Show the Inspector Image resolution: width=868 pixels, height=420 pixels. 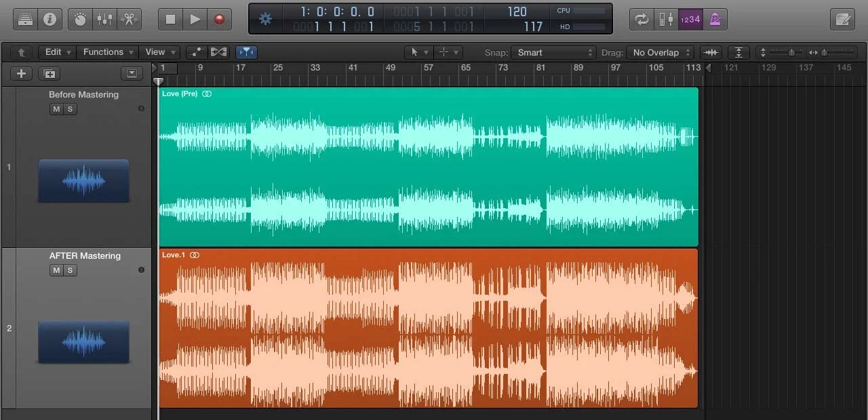coord(50,18)
